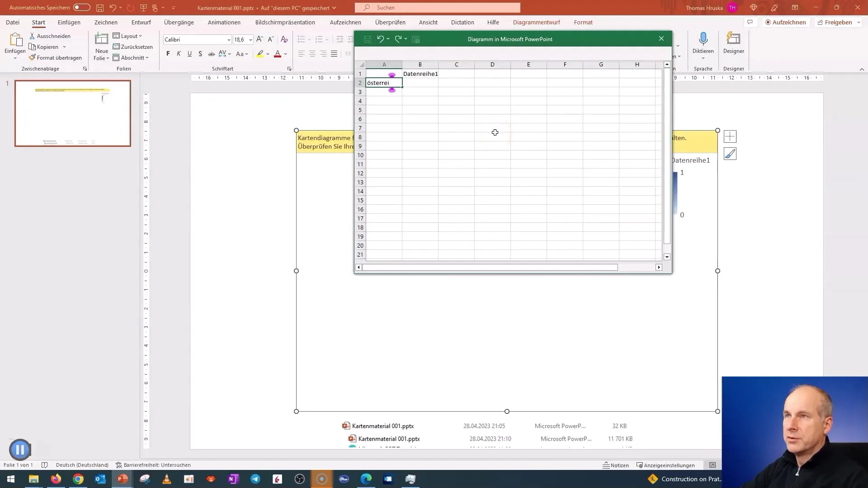Image resolution: width=868 pixels, height=488 pixels.
Task: Open the Designer pane
Action: (x=733, y=43)
